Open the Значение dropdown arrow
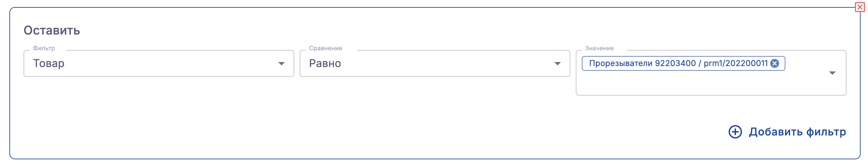The height and width of the screenshot is (167, 868). pos(832,73)
